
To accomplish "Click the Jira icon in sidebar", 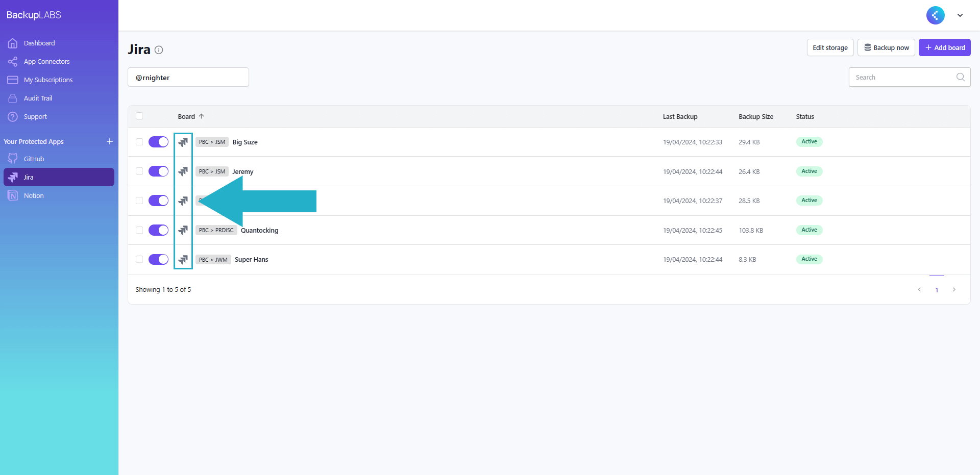I will point(13,178).
